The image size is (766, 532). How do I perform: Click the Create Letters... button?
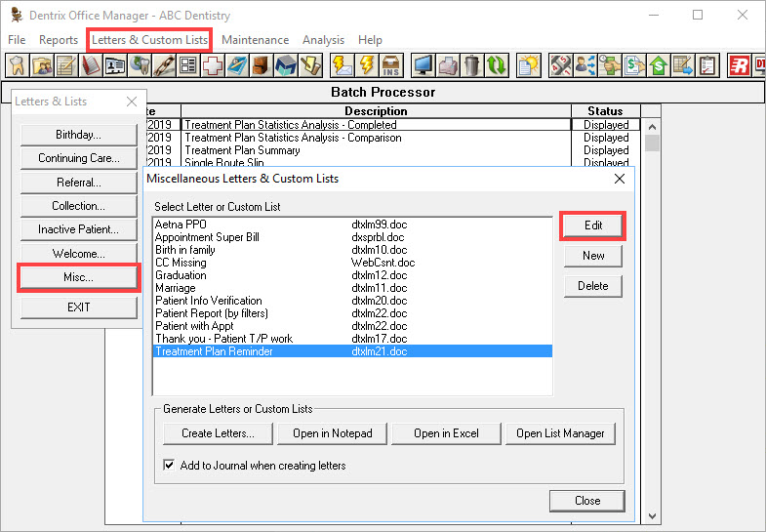click(x=218, y=433)
